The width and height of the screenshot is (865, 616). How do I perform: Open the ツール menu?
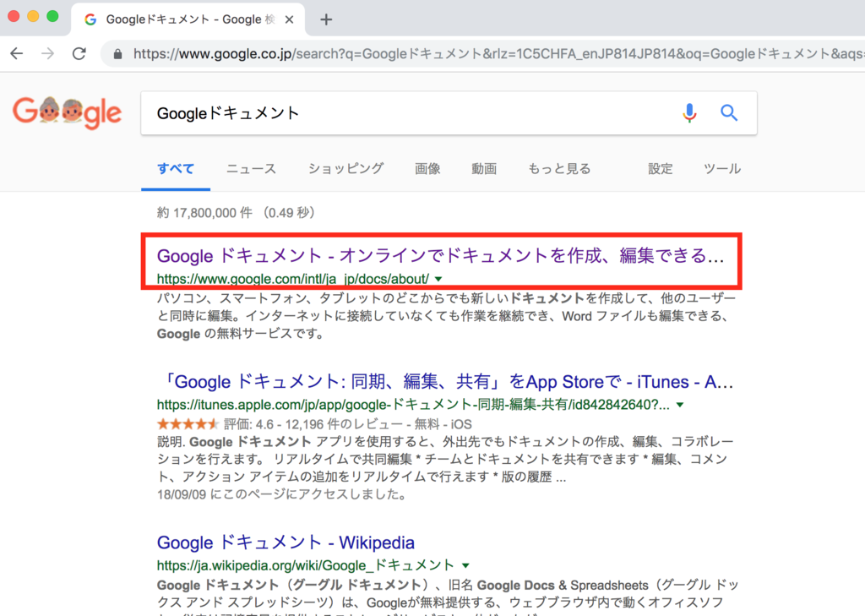(x=722, y=168)
